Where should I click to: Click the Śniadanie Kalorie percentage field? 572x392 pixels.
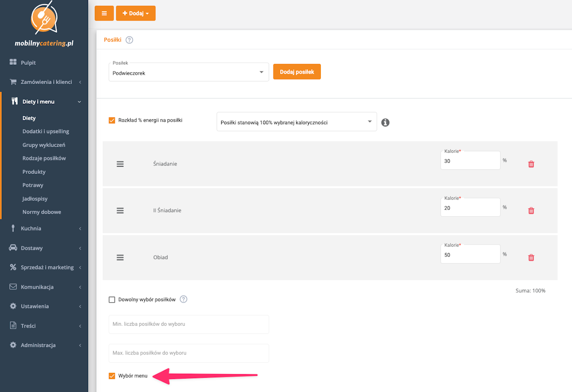(x=470, y=161)
